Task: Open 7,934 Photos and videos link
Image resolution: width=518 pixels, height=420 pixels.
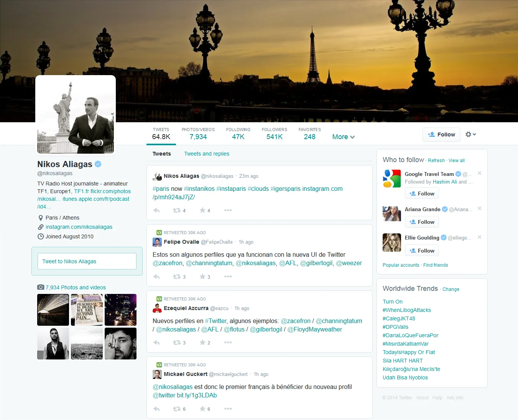Action: click(x=76, y=287)
